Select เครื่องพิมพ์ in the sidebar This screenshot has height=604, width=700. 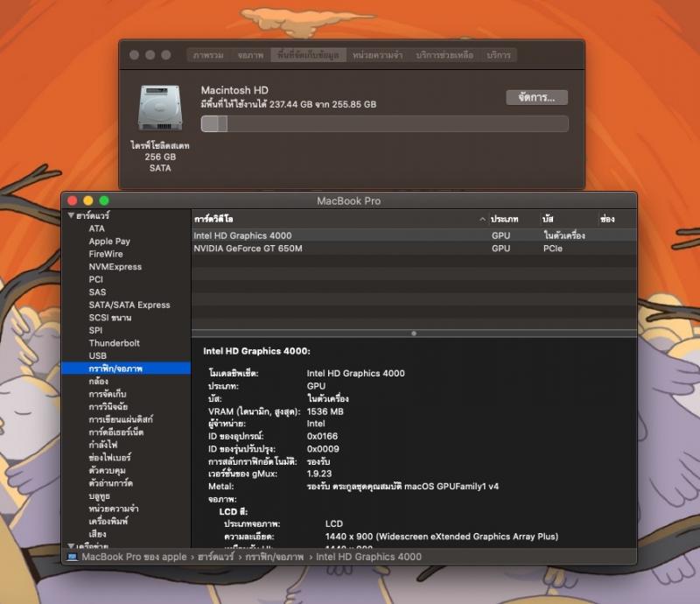coord(108,522)
